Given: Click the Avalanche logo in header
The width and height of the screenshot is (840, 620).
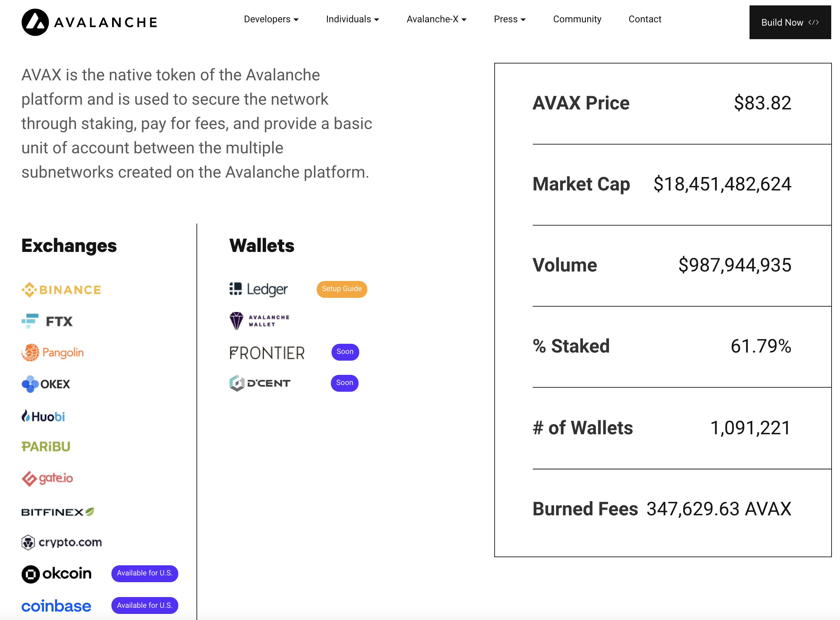Looking at the screenshot, I should 89,23.
